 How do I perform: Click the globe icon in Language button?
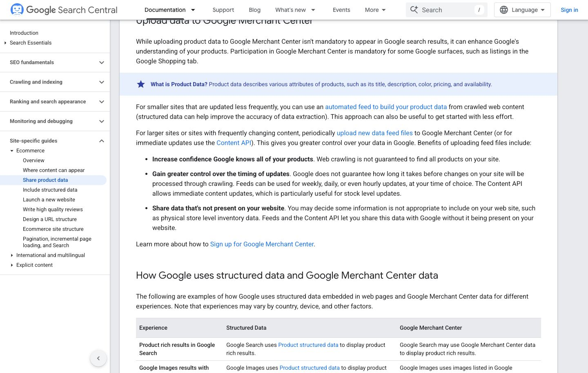(x=504, y=10)
